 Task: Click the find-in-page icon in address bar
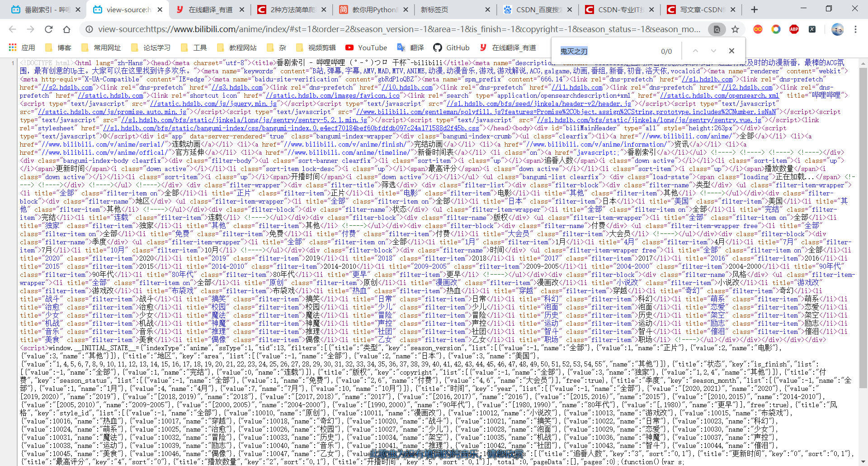(717, 29)
